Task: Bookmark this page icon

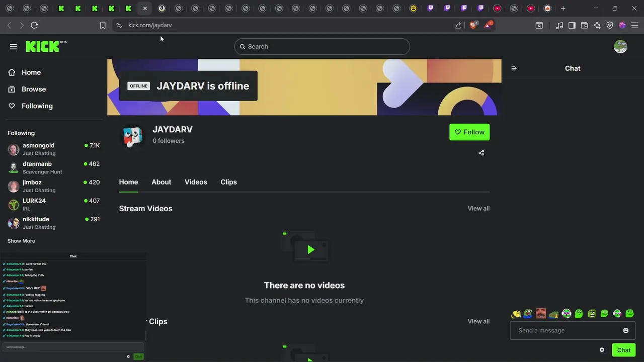Action: pos(103,25)
